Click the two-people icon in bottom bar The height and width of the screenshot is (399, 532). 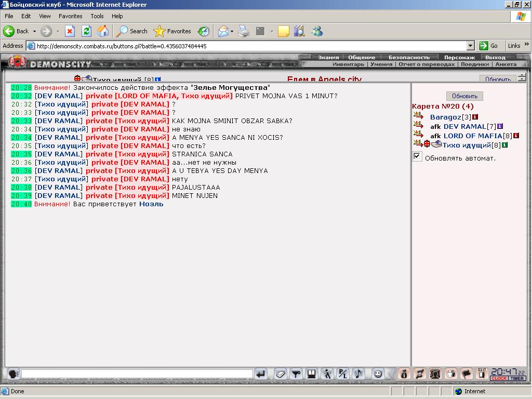point(451,374)
